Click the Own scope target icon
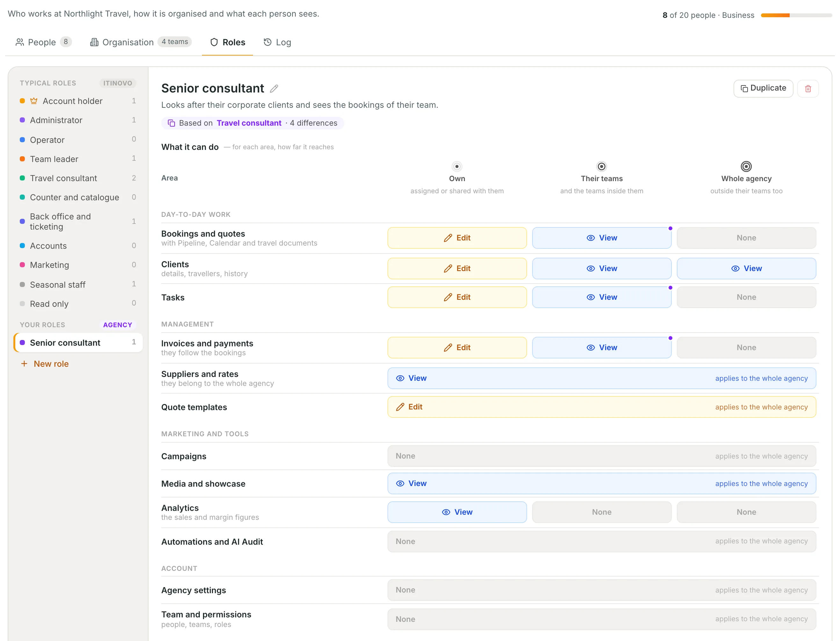 (456, 166)
